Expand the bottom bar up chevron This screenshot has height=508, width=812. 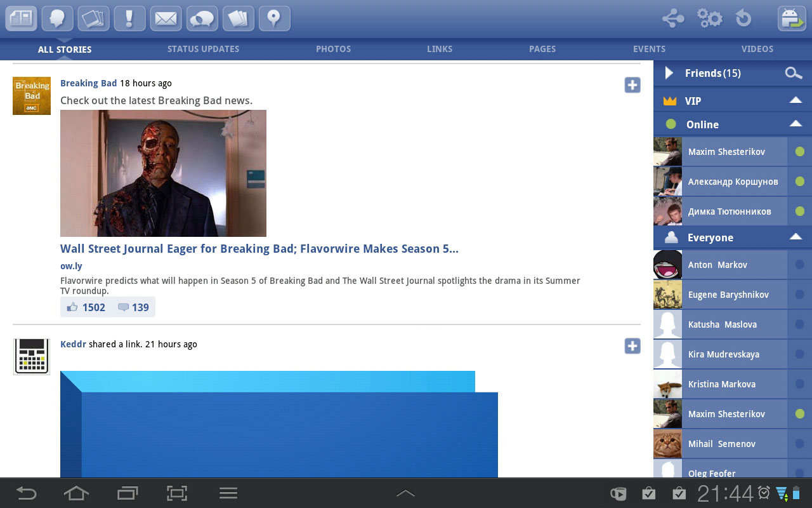(x=405, y=493)
